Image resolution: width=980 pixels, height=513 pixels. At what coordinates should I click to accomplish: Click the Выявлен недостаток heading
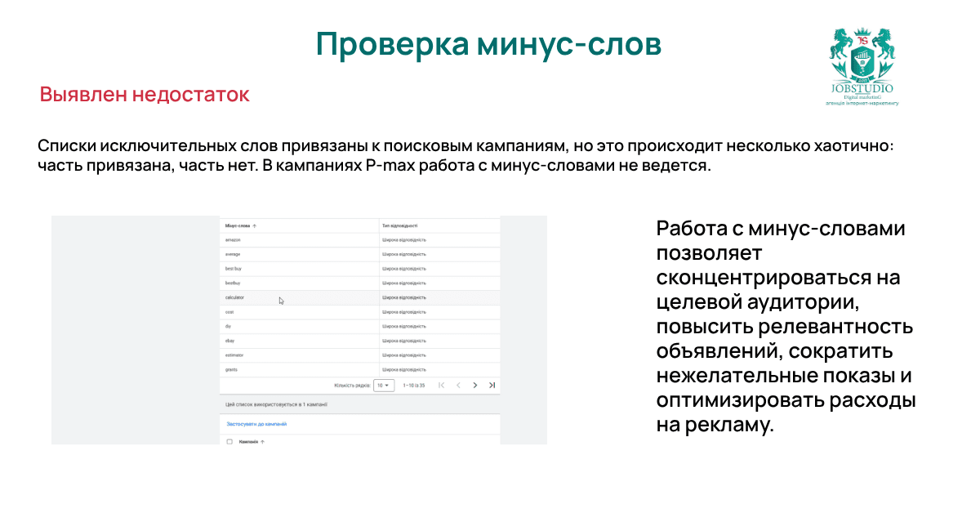145,95
